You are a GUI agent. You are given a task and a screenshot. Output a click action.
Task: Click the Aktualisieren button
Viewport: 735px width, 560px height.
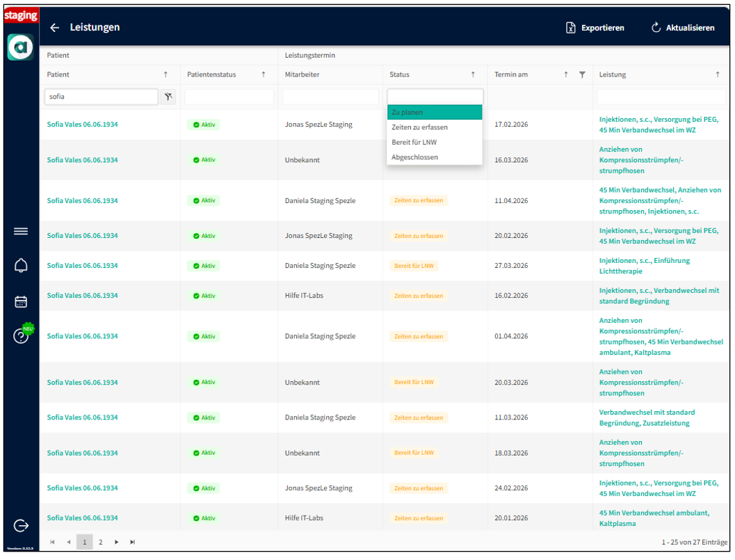click(x=683, y=28)
